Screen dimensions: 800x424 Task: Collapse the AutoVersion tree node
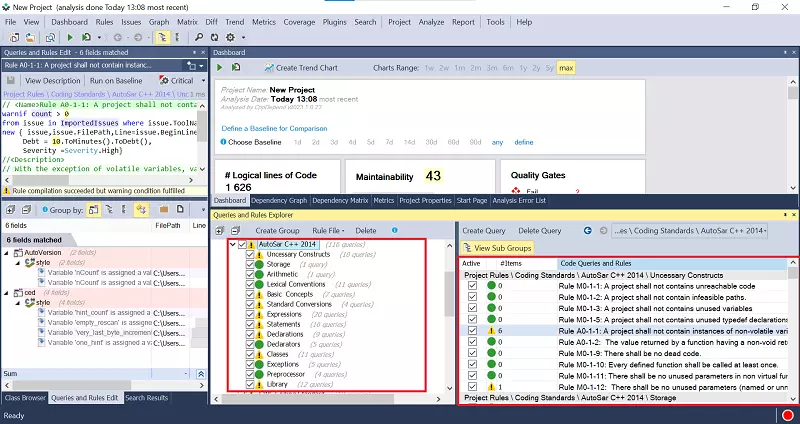[x=7, y=253]
